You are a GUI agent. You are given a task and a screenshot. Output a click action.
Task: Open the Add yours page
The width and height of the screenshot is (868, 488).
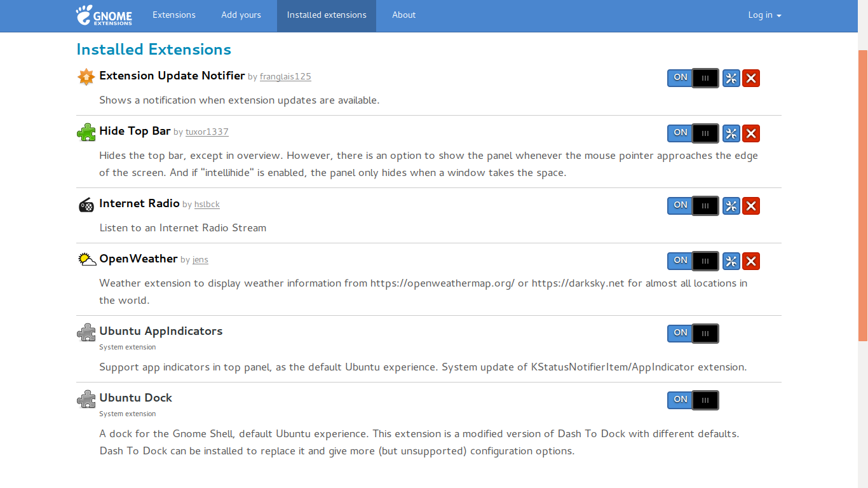pyautogui.click(x=241, y=15)
